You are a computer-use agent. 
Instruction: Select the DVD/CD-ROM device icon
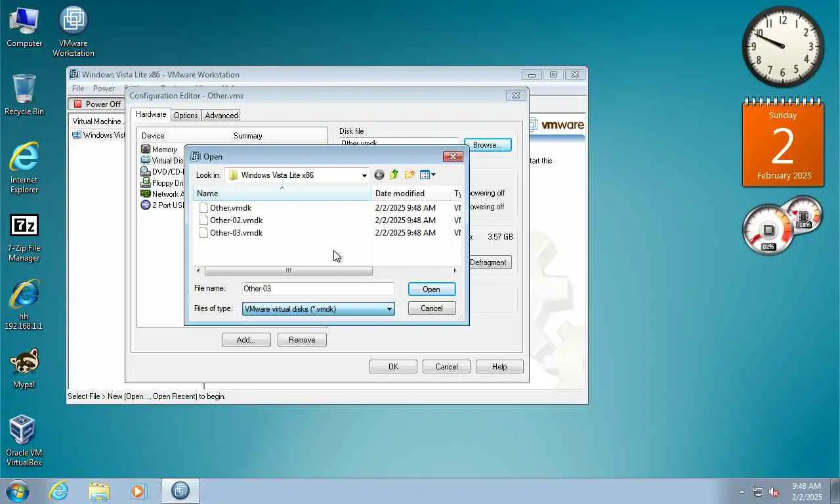[146, 172]
